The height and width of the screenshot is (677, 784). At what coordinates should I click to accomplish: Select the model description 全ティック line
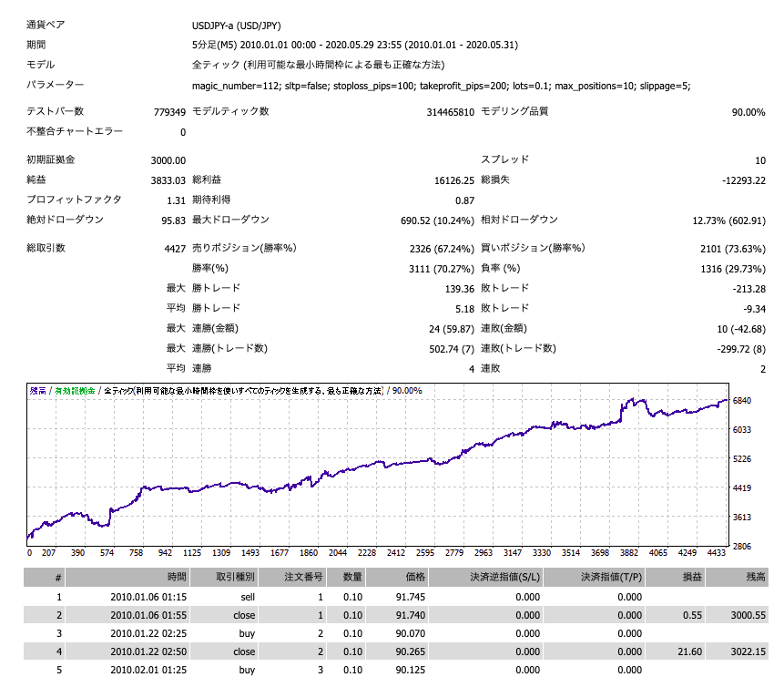(x=318, y=65)
